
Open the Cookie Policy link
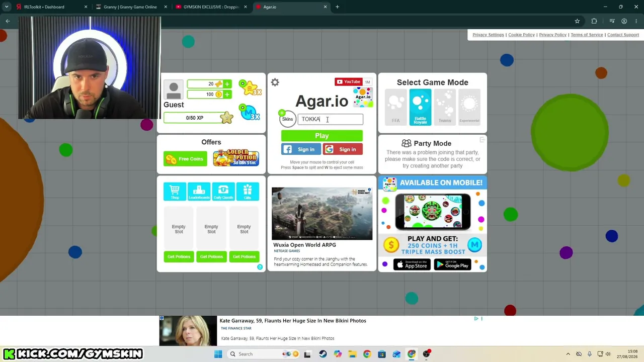coord(521,35)
